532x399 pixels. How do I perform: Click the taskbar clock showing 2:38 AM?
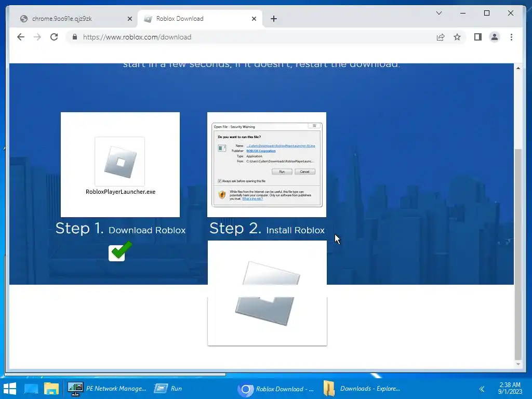pos(510,388)
